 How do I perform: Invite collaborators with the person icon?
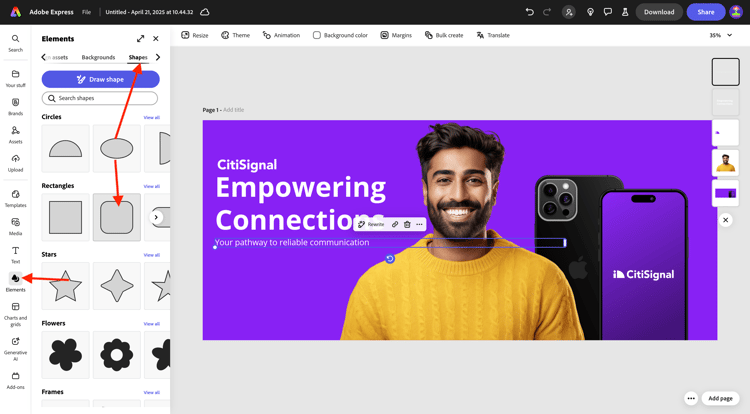pos(569,12)
